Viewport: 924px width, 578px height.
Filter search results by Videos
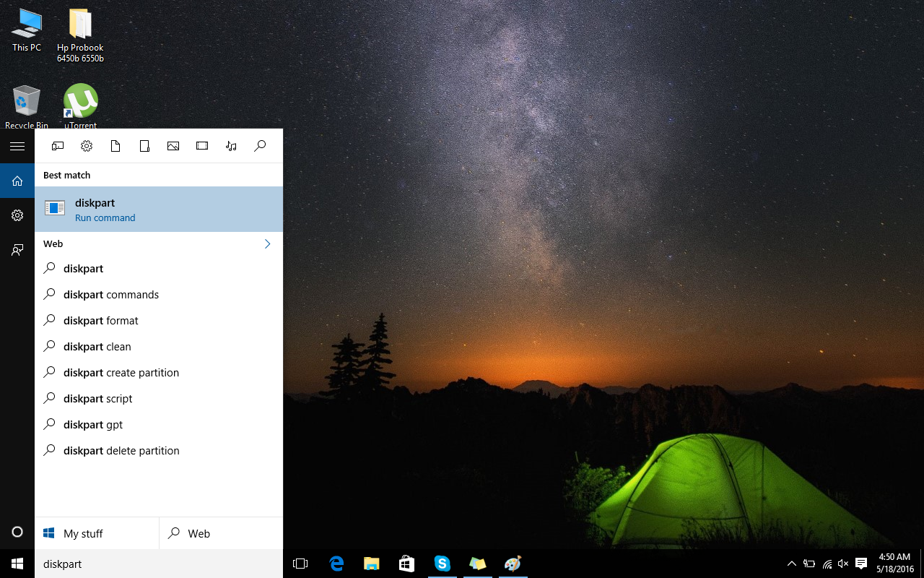(x=202, y=146)
